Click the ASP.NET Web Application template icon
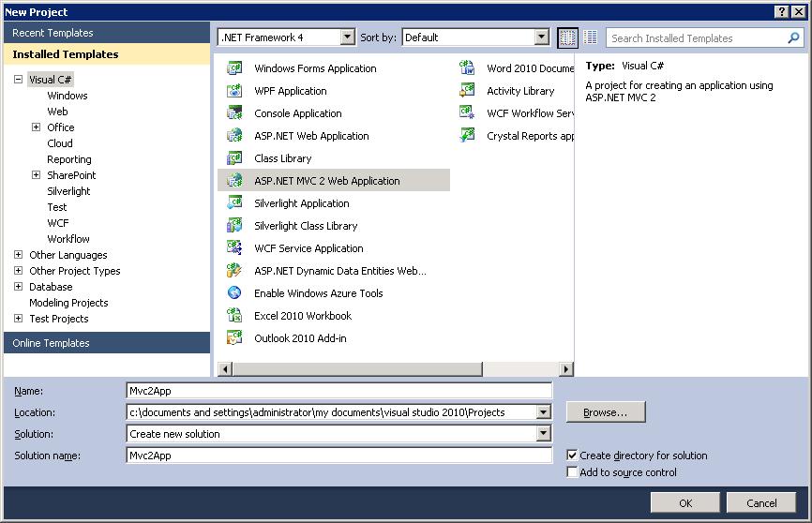The height and width of the screenshot is (523, 812). tap(234, 136)
